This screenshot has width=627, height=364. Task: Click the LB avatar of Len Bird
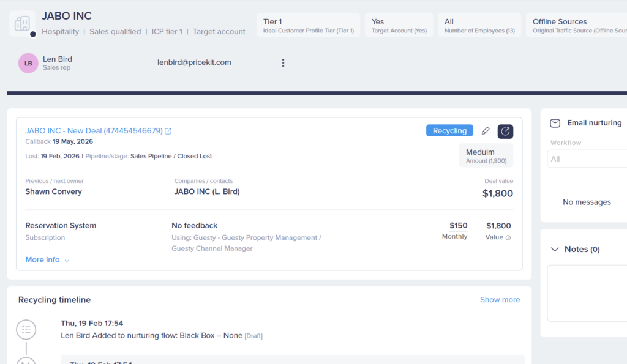28,63
